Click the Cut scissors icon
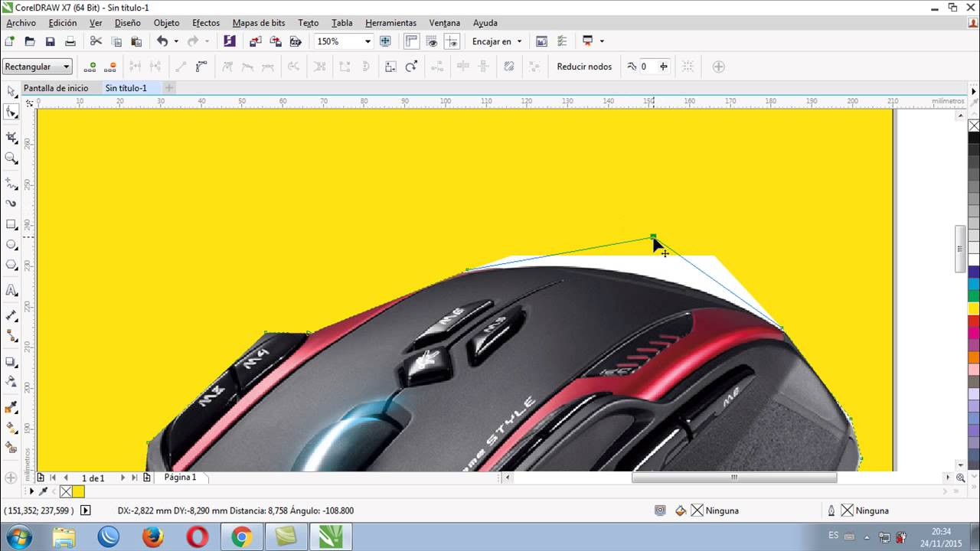Image resolution: width=980 pixels, height=551 pixels. [96, 41]
